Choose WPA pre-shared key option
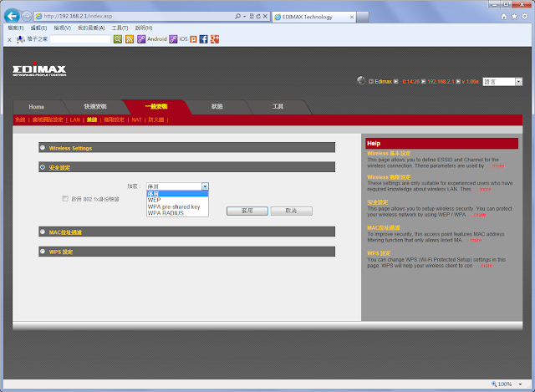This screenshot has width=535, height=392. coord(177,206)
